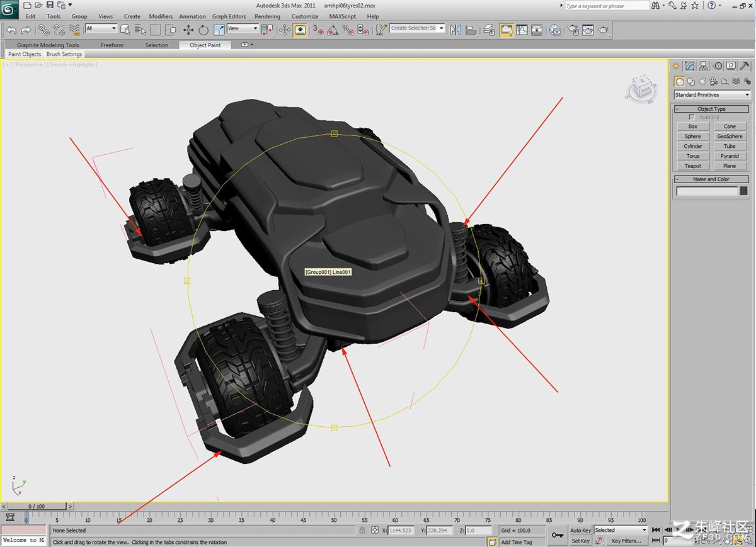This screenshot has height=547, width=756.
Task: Open the ribbon minimize options dropdown
Action: point(251,45)
